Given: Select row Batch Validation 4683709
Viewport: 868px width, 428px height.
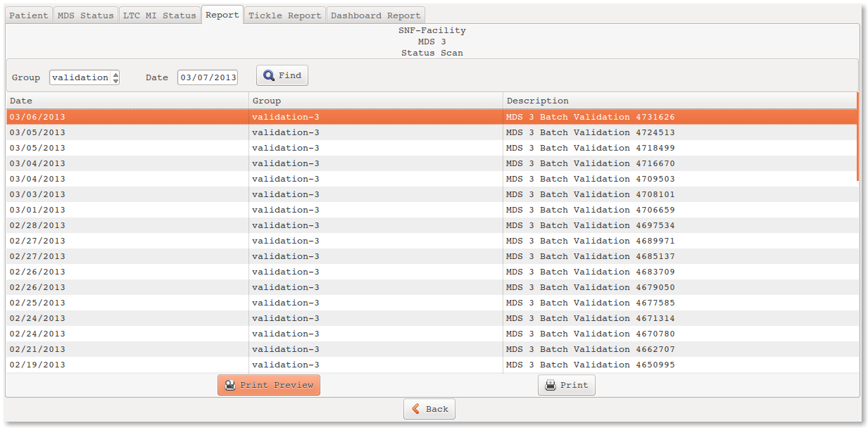Looking at the screenshot, I should tap(432, 272).
